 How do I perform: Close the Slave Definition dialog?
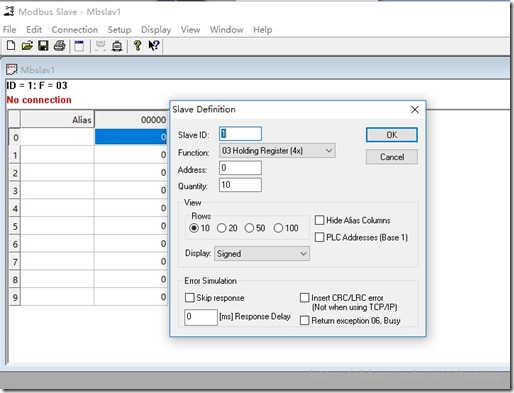(415, 110)
